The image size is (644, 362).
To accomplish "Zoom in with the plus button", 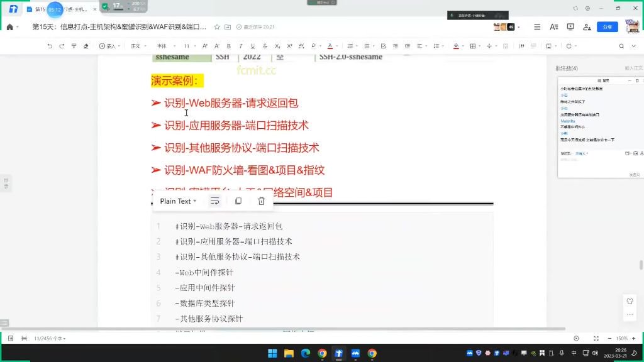I will (634, 339).
